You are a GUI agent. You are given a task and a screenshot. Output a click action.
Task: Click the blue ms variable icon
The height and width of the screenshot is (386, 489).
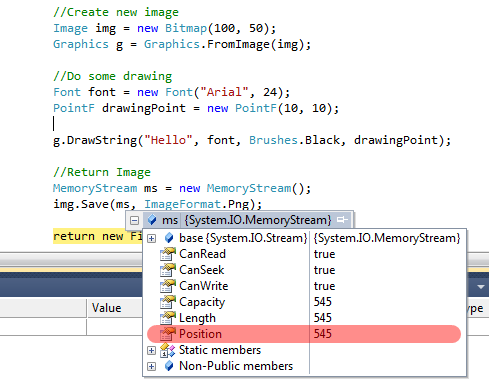coord(152,220)
